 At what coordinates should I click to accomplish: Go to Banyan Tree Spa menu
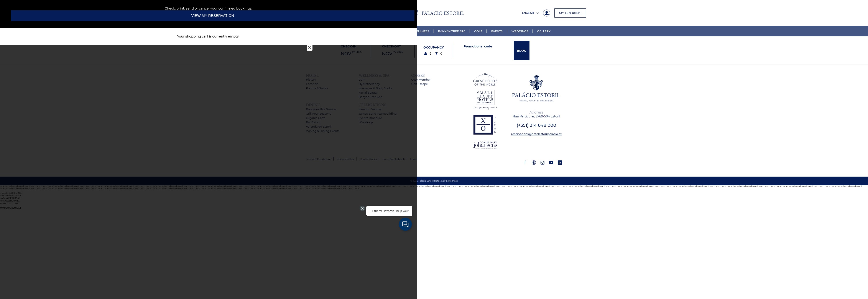click(452, 31)
